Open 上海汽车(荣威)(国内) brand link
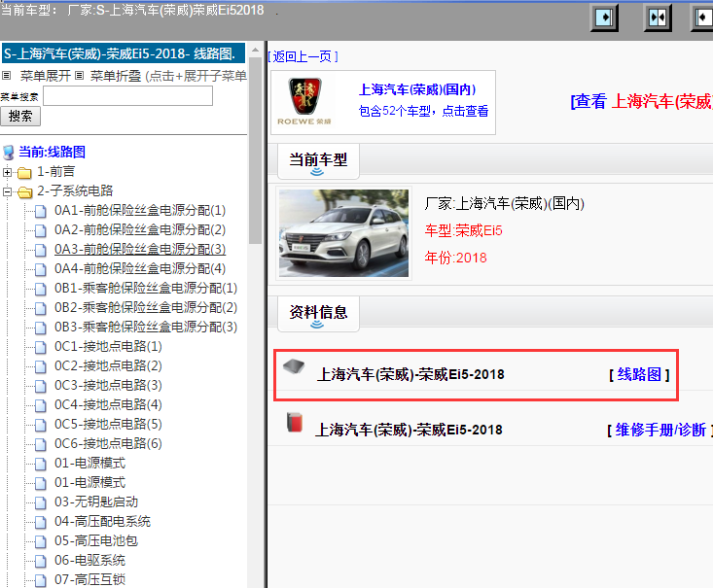The width and height of the screenshot is (713, 588). click(x=417, y=89)
